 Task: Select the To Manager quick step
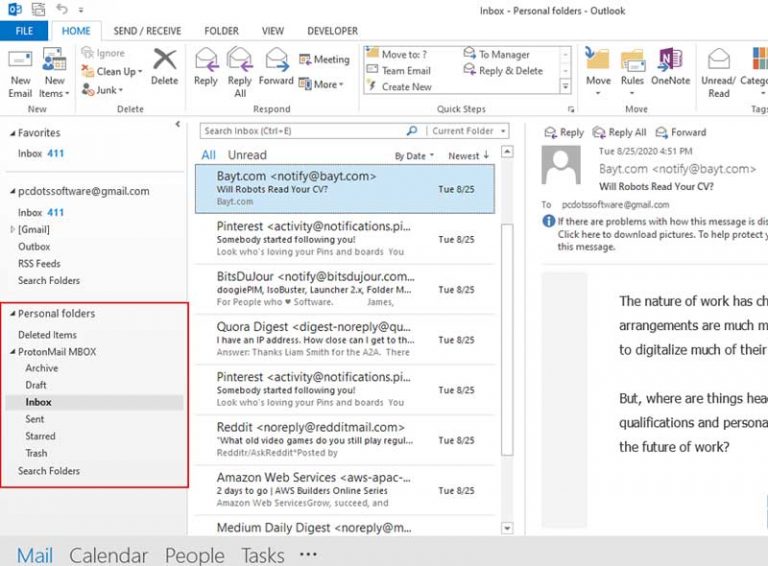[x=497, y=54]
